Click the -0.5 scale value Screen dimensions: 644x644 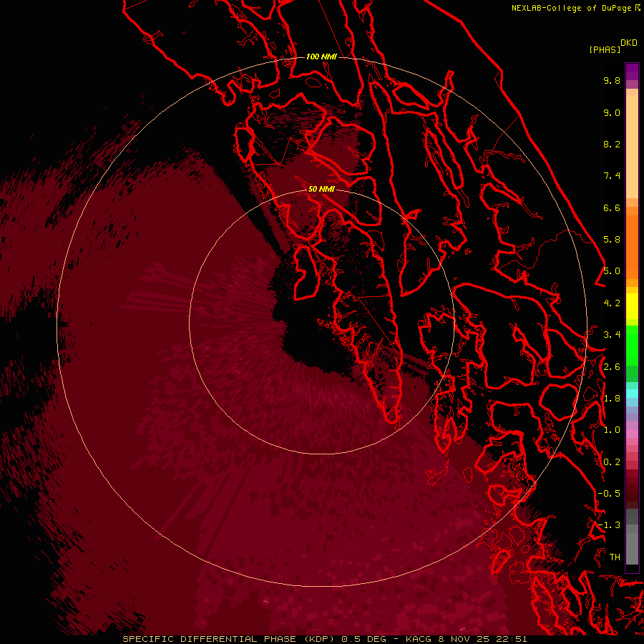tap(609, 494)
